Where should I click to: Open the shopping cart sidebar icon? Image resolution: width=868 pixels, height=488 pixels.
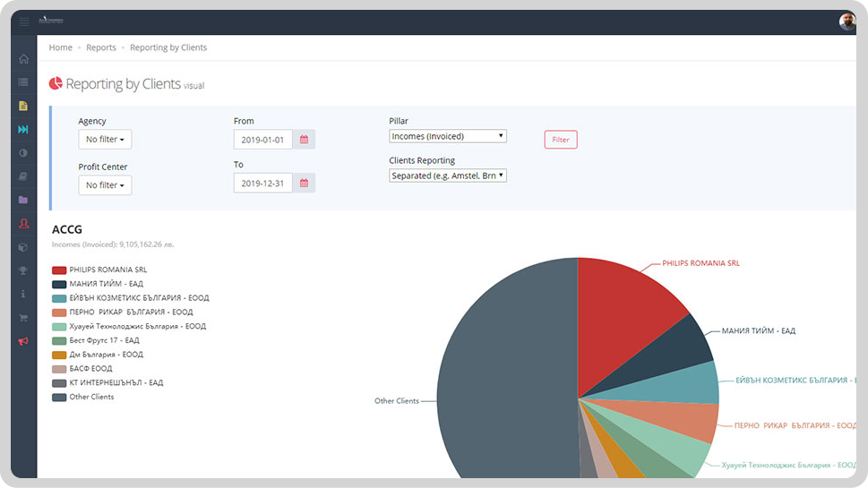coord(23,318)
